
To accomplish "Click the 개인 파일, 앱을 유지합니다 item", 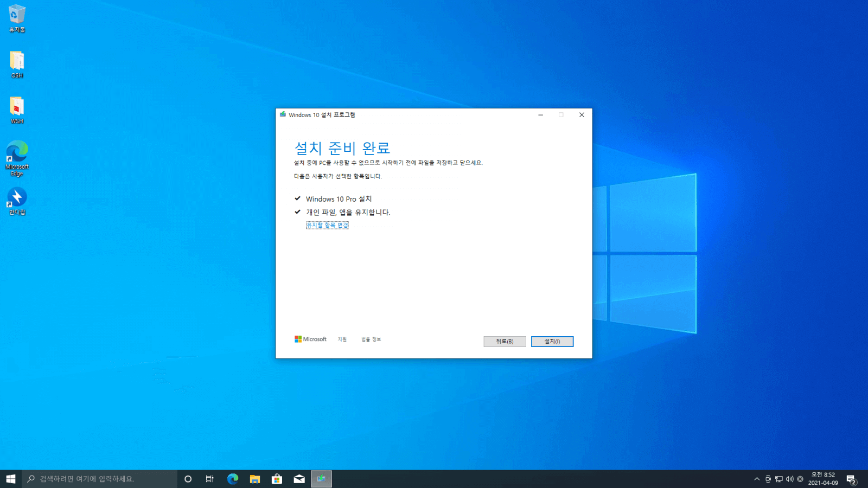I will coord(348,212).
